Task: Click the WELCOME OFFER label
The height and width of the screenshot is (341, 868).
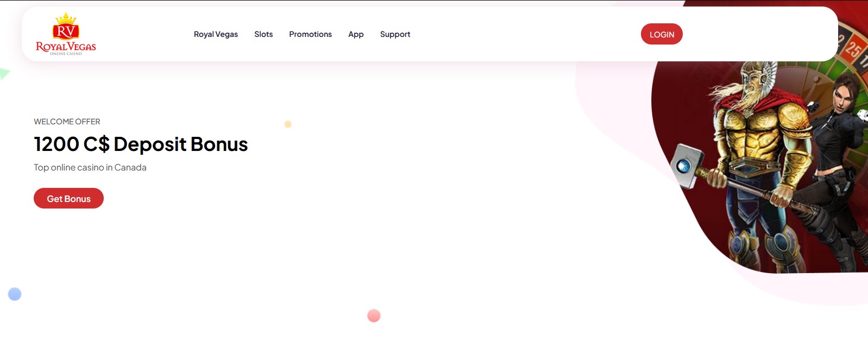Action: (x=67, y=122)
